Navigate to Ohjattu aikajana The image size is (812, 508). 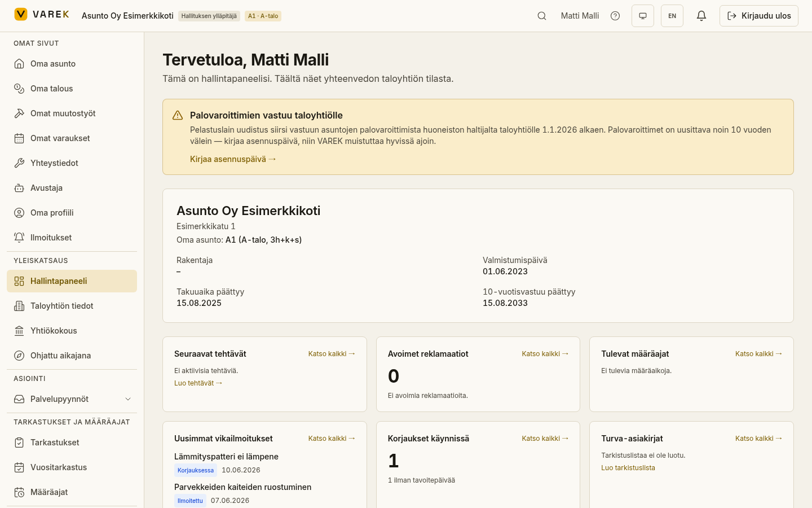(x=72, y=356)
